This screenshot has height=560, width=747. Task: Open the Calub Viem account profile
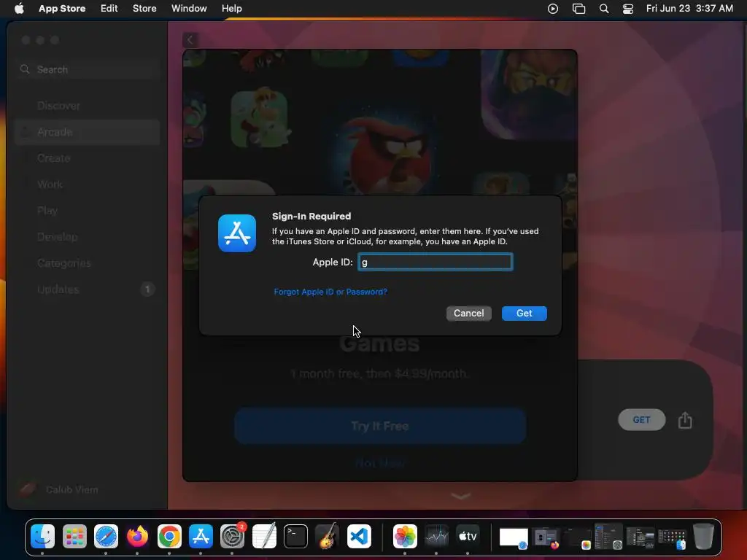59,489
